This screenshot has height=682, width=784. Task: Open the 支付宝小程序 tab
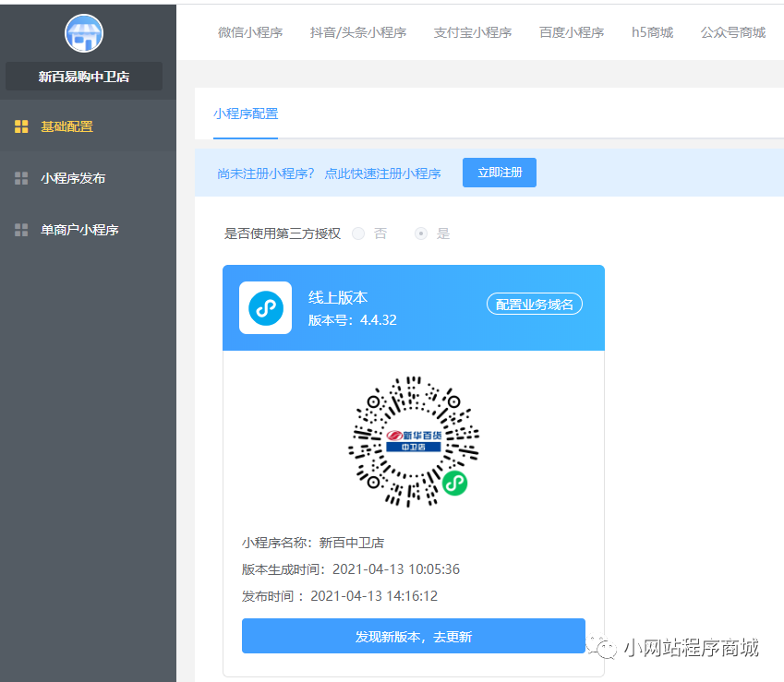tap(473, 32)
